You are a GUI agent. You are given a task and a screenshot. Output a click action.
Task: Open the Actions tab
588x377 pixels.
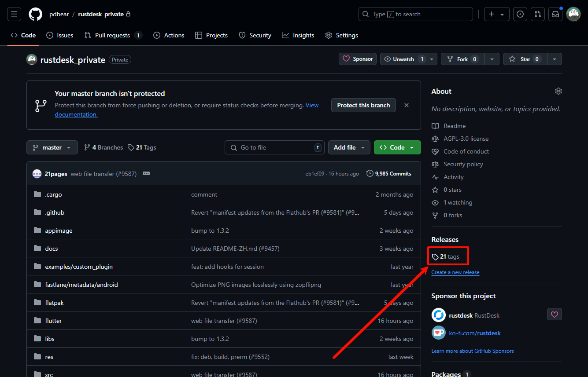(169, 35)
